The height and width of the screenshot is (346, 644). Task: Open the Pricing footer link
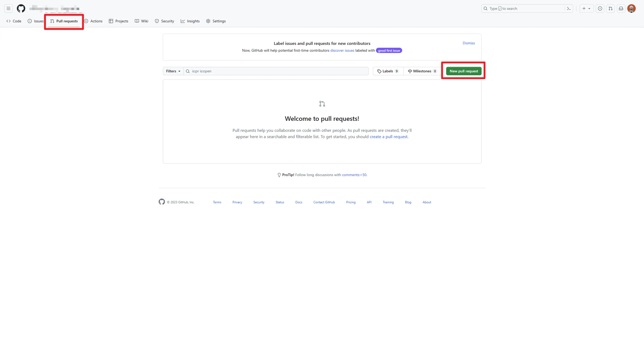tap(351, 202)
